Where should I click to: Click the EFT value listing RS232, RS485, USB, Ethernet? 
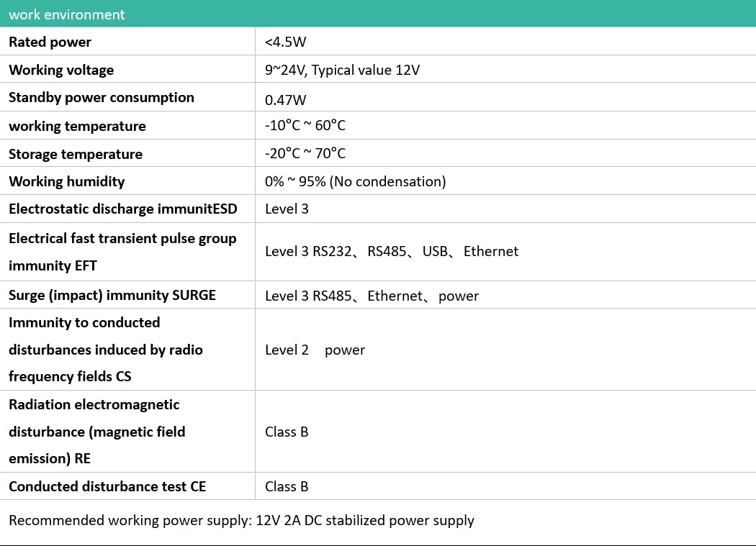click(391, 251)
